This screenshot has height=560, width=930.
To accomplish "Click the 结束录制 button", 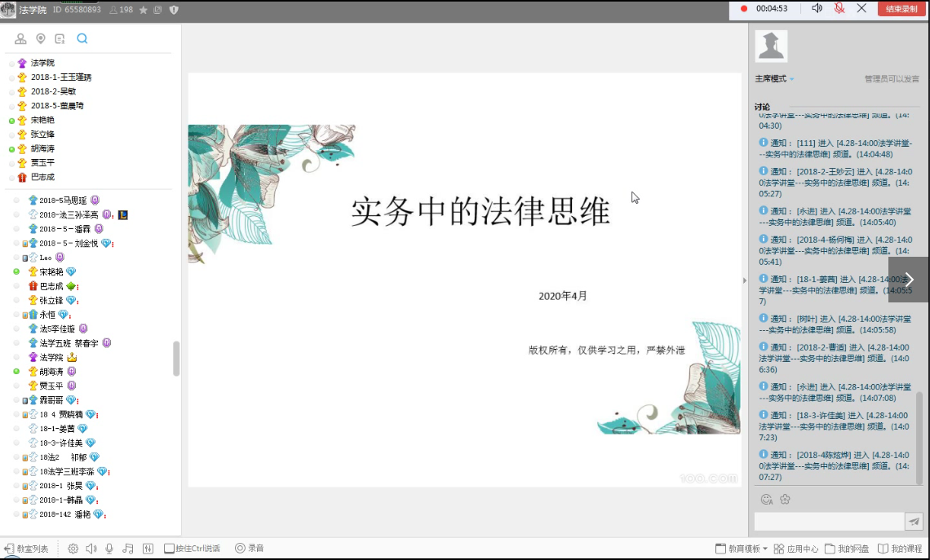I will pos(901,9).
